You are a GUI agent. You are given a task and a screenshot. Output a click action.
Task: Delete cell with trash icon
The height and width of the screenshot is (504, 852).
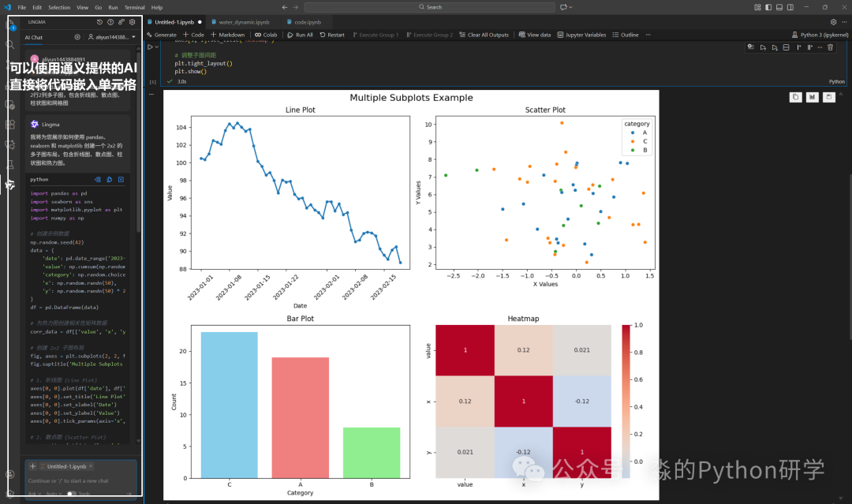(830, 47)
